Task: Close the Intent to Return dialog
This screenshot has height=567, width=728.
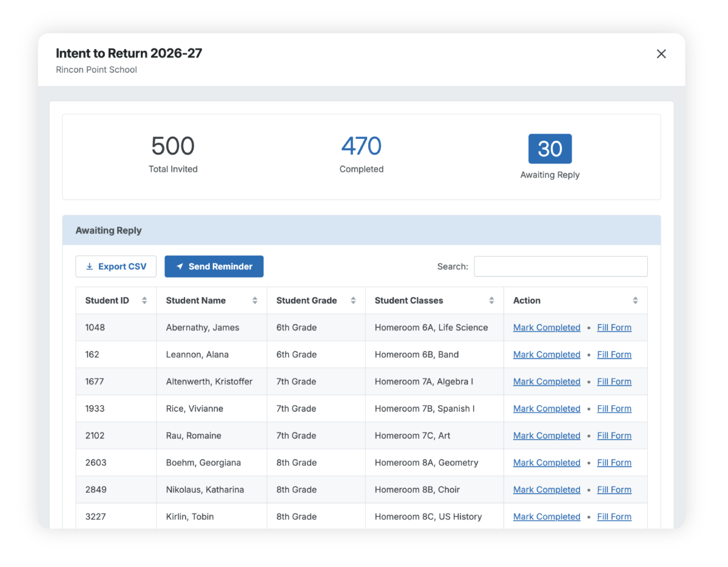Action: coord(661,54)
